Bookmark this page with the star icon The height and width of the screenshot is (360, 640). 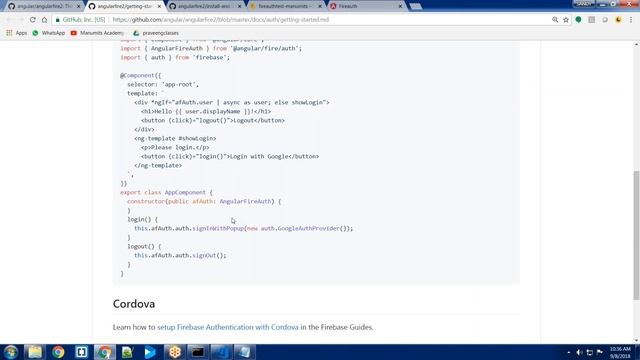566,20
